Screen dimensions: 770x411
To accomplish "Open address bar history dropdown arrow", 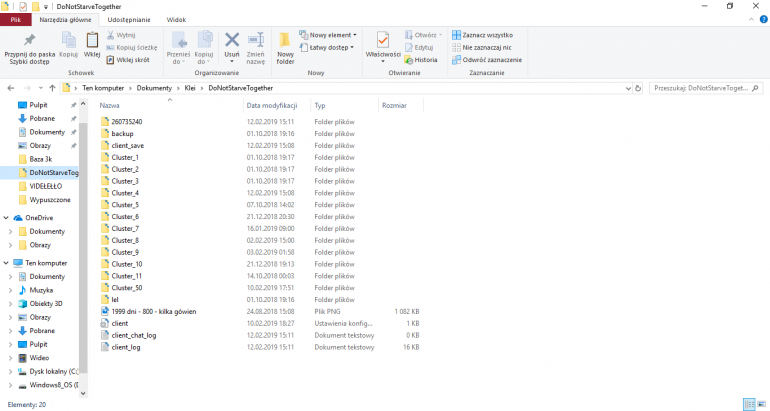I will pos(628,88).
